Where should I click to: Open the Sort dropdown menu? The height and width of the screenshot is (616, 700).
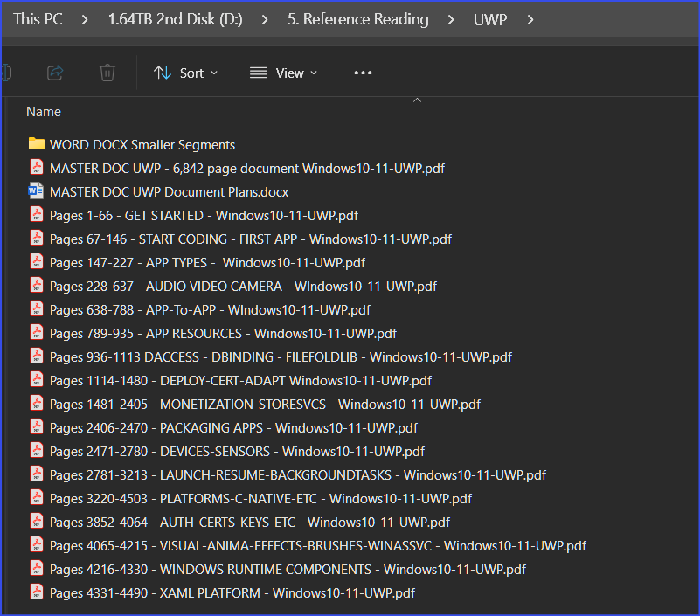click(x=186, y=73)
